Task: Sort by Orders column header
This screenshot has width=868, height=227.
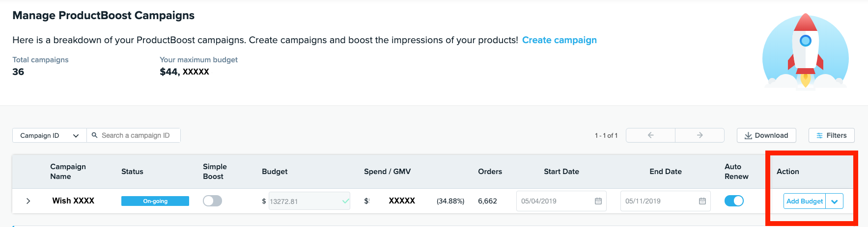Action: (490, 172)
